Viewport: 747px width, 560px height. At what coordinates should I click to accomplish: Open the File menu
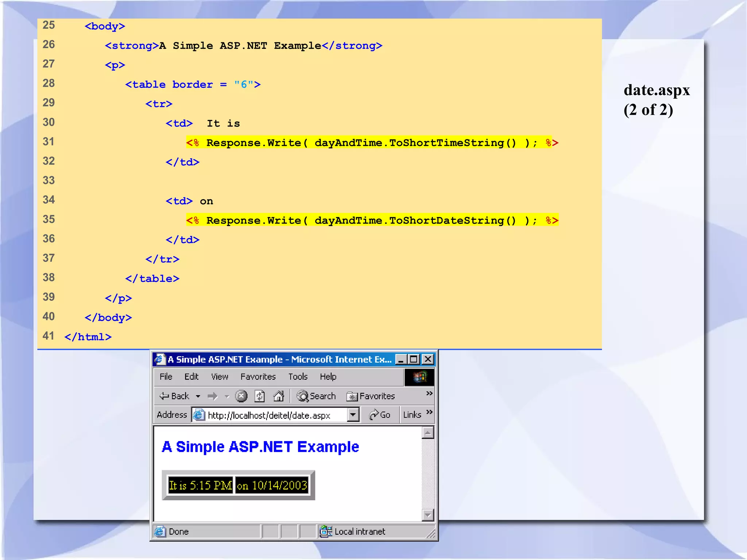point(166,377)
